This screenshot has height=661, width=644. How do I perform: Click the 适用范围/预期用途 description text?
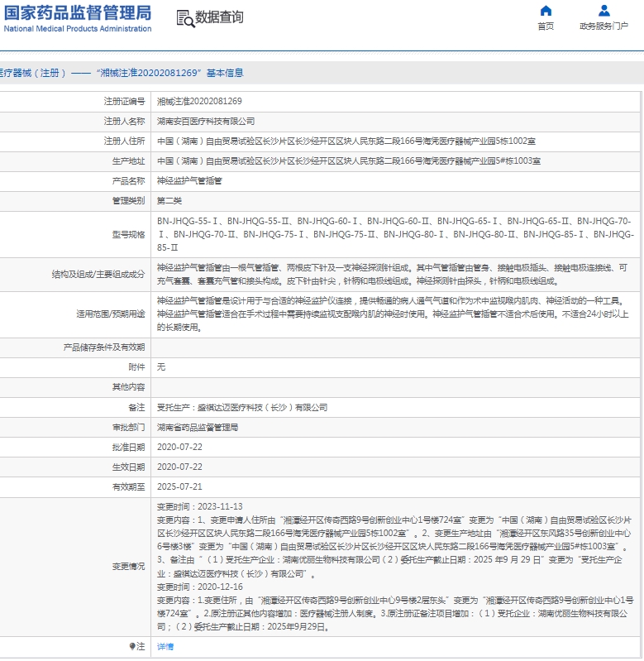click(x=393, y=314)
